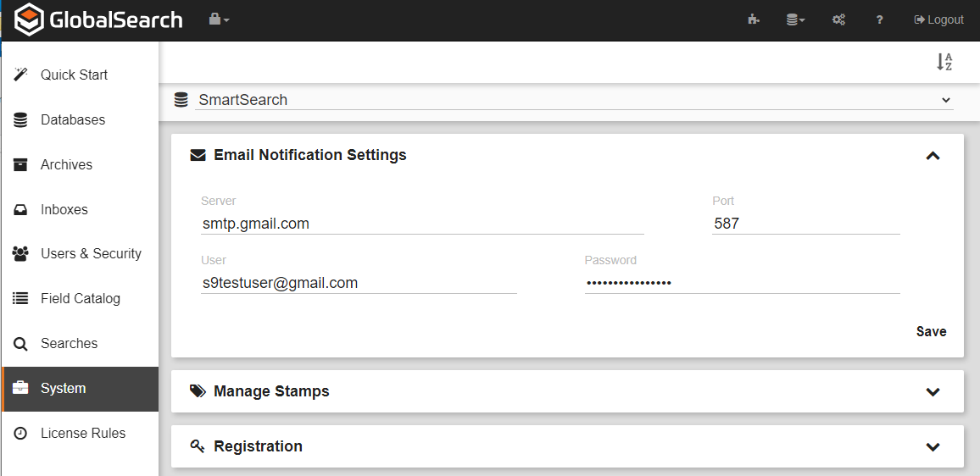980x476 pixels.
Task: Click the gears settings icon
Action: 838,19
